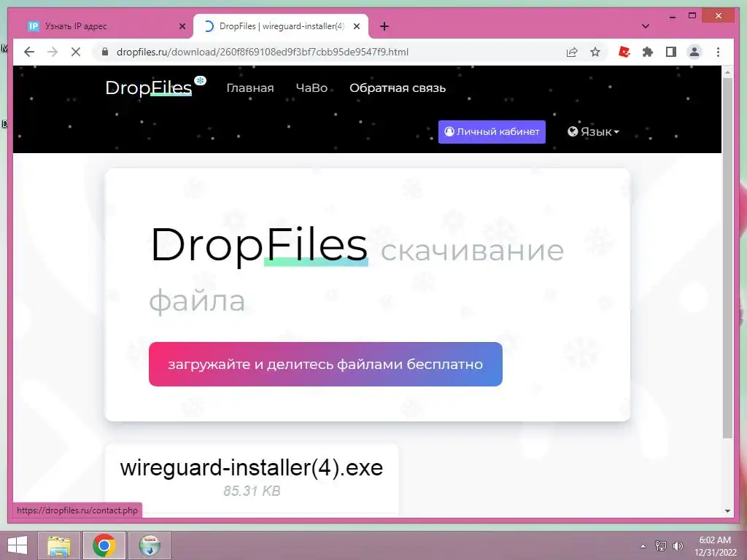
Task: Toggle the browser side panel icon
Action: pyautogui.click(x=671, y=52)
